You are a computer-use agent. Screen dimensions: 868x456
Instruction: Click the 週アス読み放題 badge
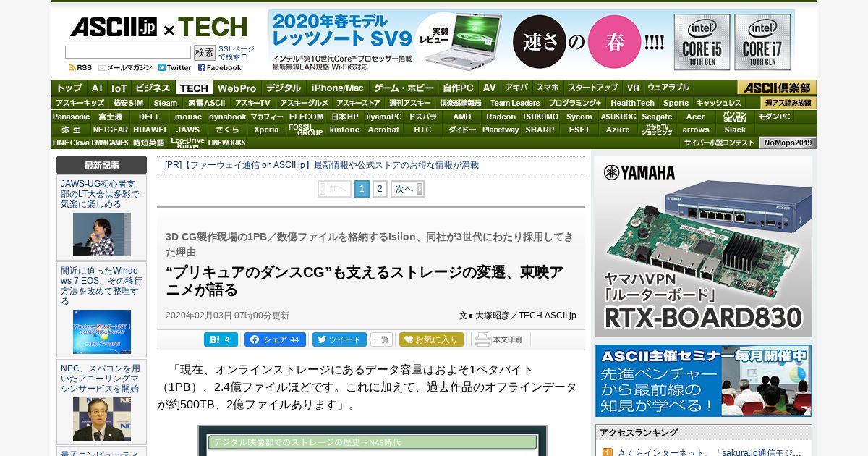click(788, 103)
